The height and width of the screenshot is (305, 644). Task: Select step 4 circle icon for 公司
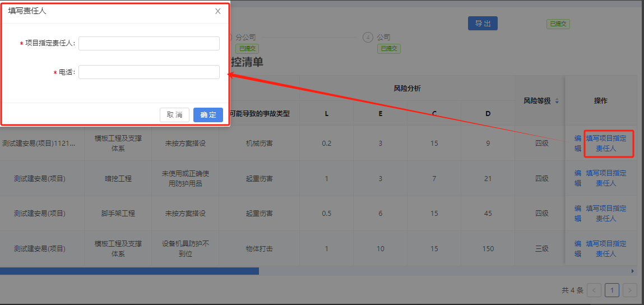click(x=368, y=38)
